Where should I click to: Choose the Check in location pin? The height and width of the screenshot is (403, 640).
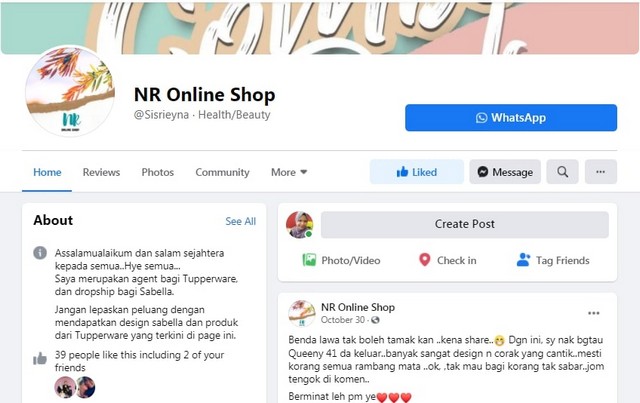tap(424, 260)
